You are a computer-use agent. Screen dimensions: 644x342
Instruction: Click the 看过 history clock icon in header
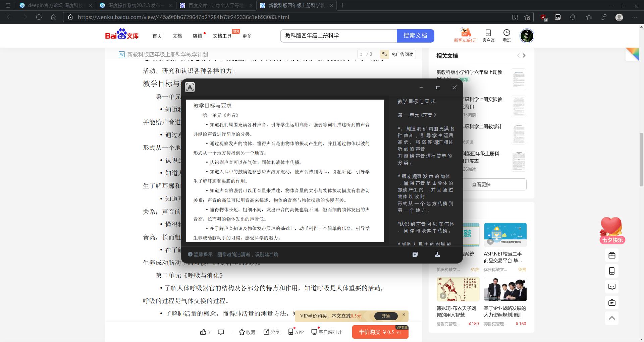tap(506, 34)
